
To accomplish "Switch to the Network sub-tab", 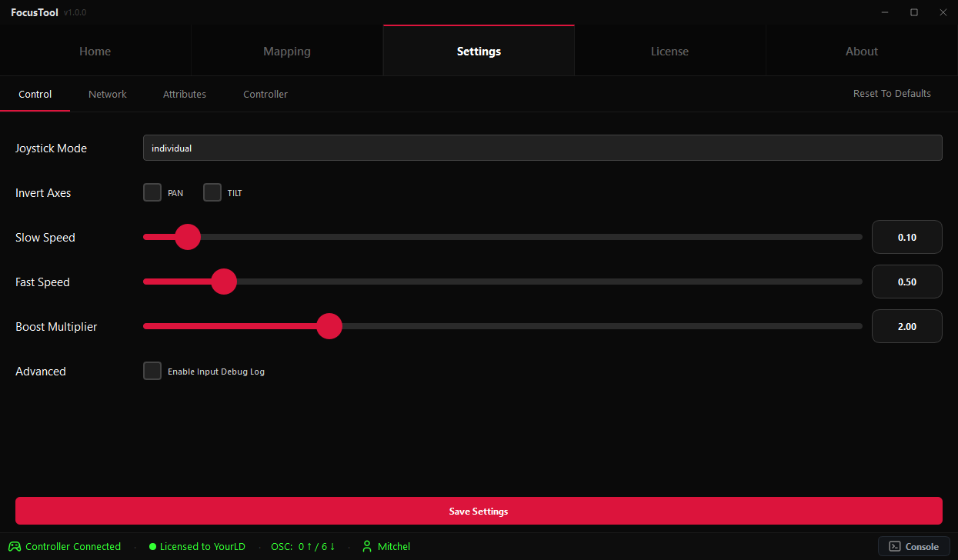I will click(108, 94).
